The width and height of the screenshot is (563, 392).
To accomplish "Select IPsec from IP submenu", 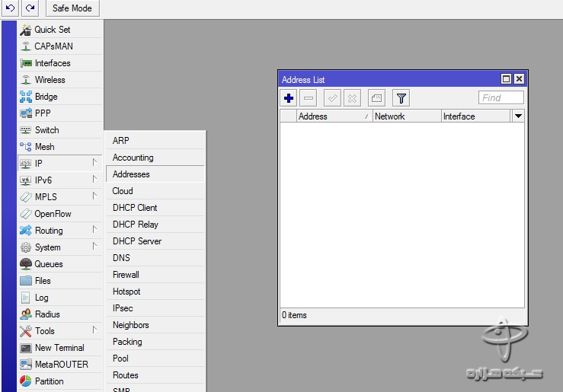I will pyautogui.click(x=155, y=308).
